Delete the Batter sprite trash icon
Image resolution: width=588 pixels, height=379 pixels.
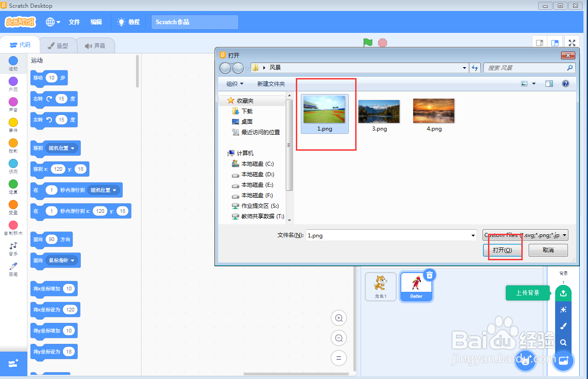pos(430,274)
